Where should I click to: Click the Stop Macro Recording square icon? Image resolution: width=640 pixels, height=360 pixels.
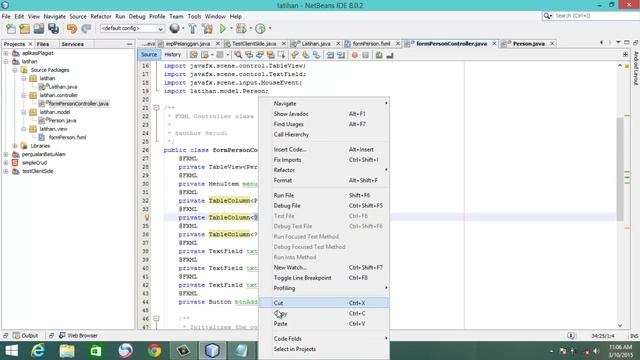(x=365, y=55)
